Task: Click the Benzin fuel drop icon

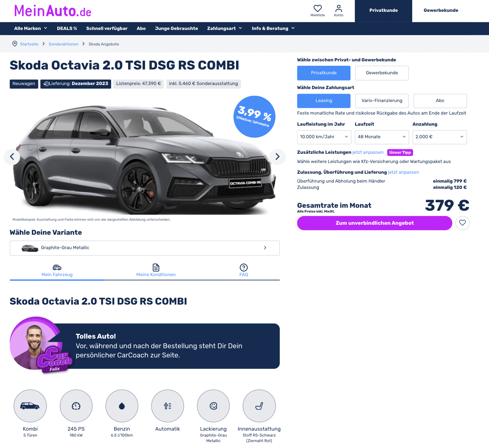Action: [x=122, y=406]
